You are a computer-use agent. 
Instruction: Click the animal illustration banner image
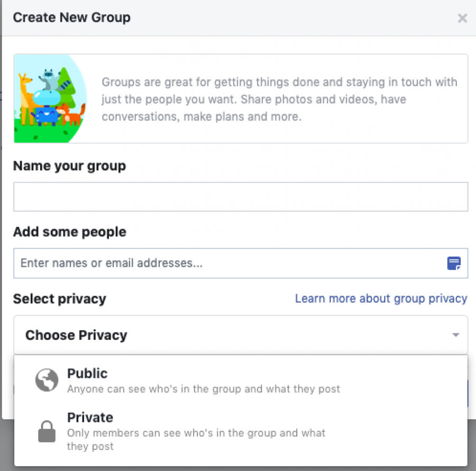(x=50, y=98)
